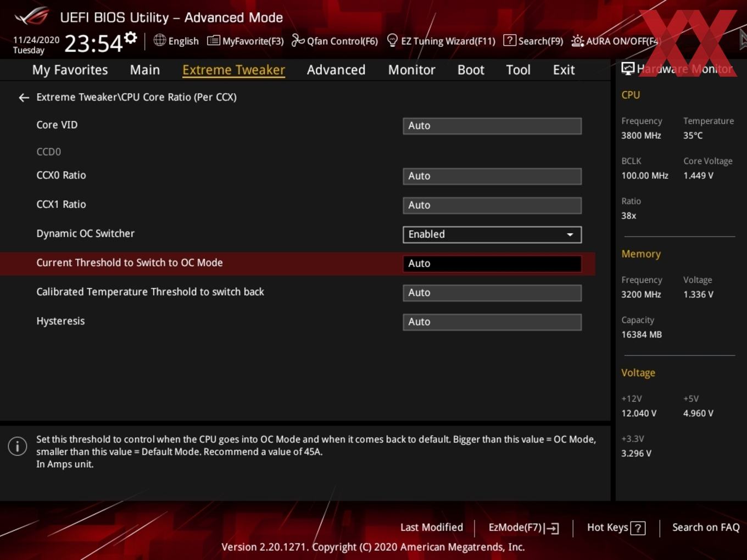Switch to the Main tab
This screenshot has height=560, width=747.
(145, 70)
